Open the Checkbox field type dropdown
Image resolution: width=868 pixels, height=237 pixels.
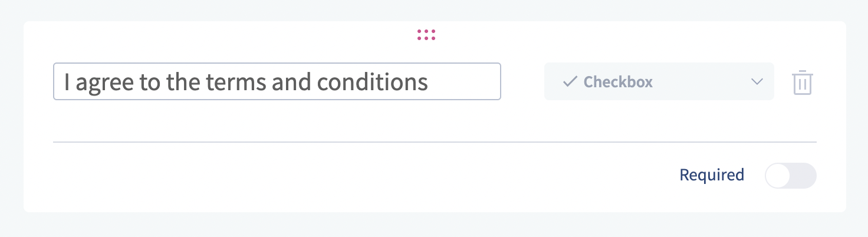[x=659, y=82]
